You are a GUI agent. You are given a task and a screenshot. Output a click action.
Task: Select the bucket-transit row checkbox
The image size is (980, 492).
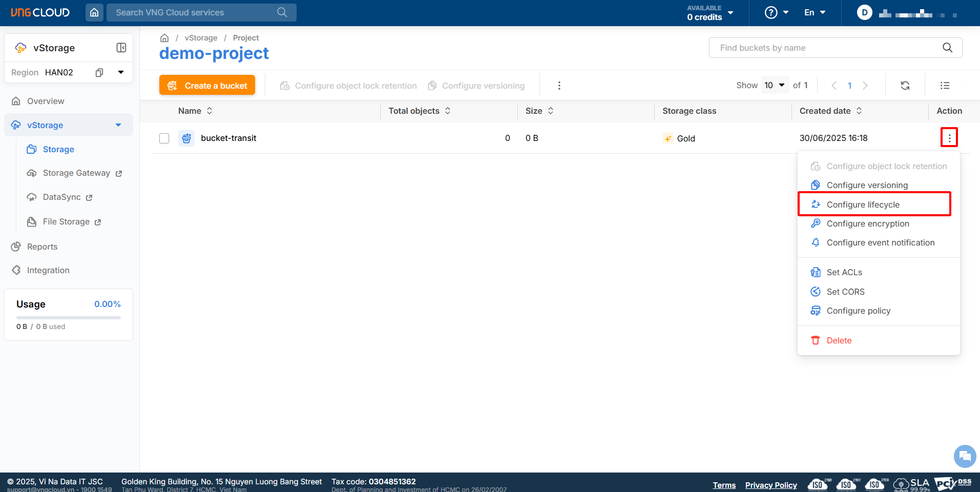pos(164,138)
